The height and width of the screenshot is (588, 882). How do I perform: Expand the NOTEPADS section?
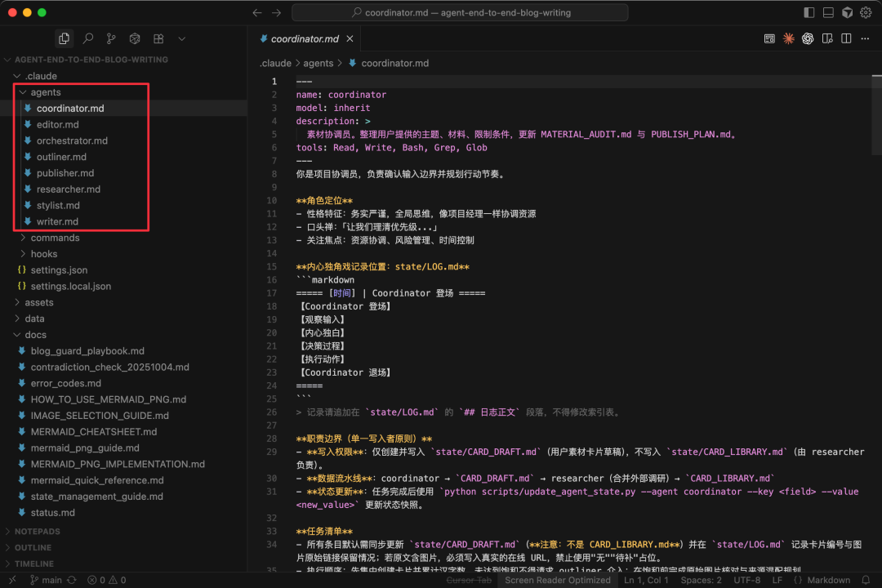(x=124, y=531)
